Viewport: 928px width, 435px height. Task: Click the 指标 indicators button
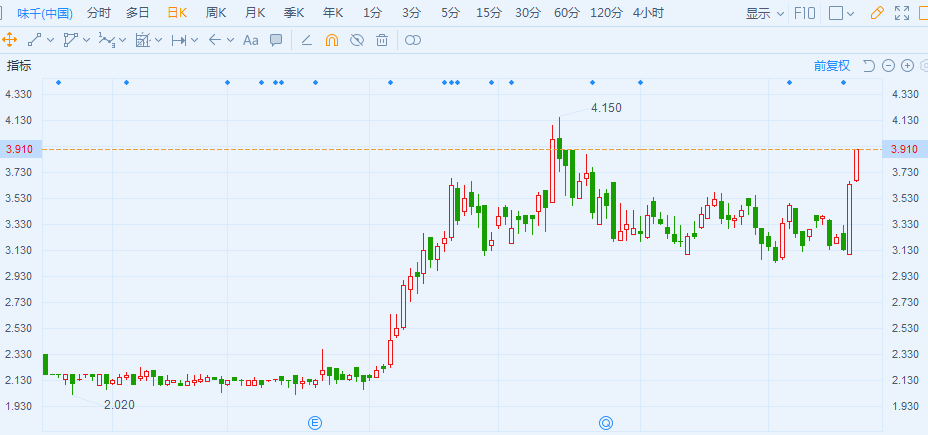pyautogui.click(x=19, y=66)
